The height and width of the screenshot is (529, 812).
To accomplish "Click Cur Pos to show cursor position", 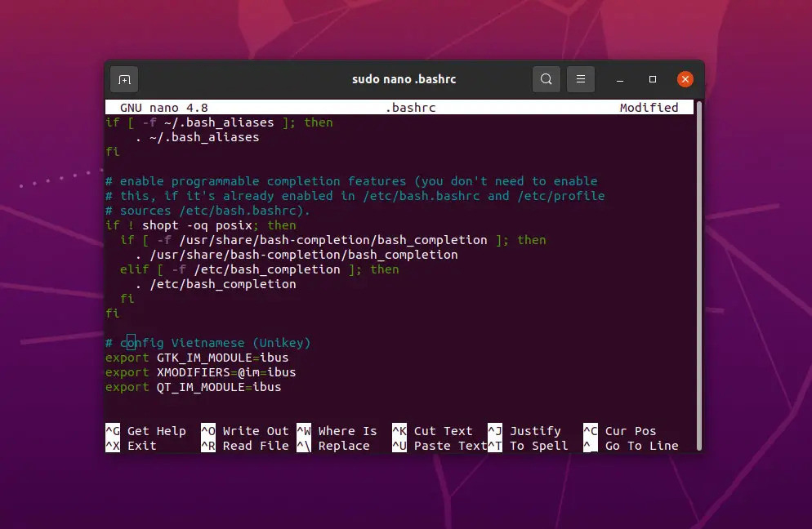I will point(630,431).
